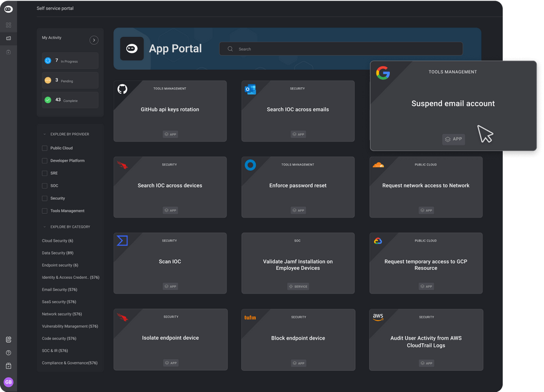Expand My Activity with the circled arrow
Viewport: 544px width, 392px height.
click(94, 40)
